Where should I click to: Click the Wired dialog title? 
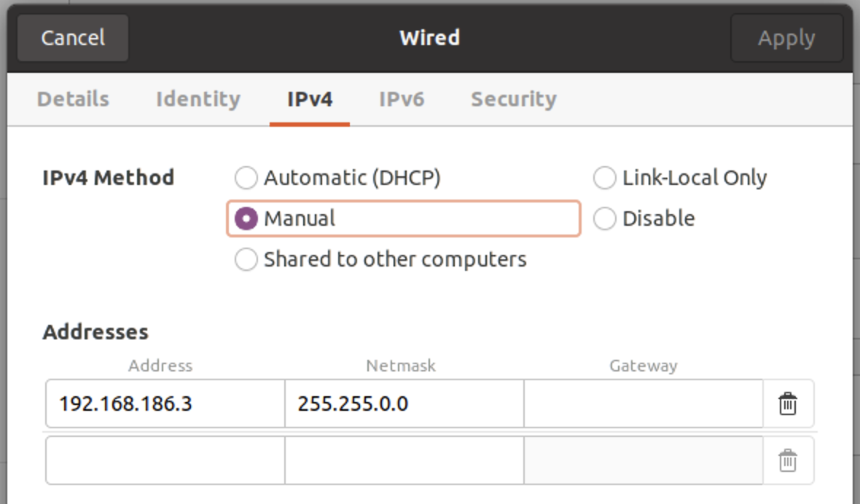(429, 38)
